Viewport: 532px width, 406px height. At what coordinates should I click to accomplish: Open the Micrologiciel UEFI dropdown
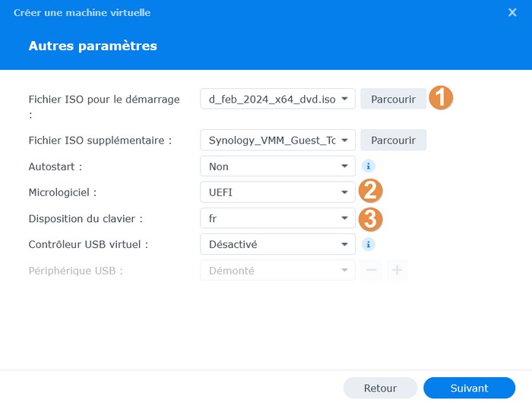[277, 192]
